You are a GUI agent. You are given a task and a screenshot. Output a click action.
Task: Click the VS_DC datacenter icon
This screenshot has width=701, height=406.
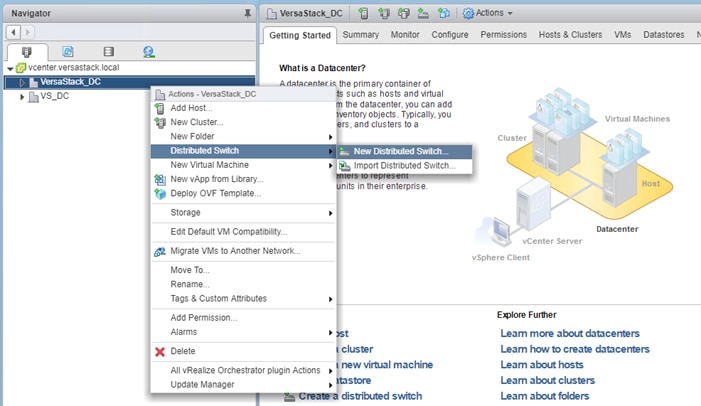coord(34,96)
